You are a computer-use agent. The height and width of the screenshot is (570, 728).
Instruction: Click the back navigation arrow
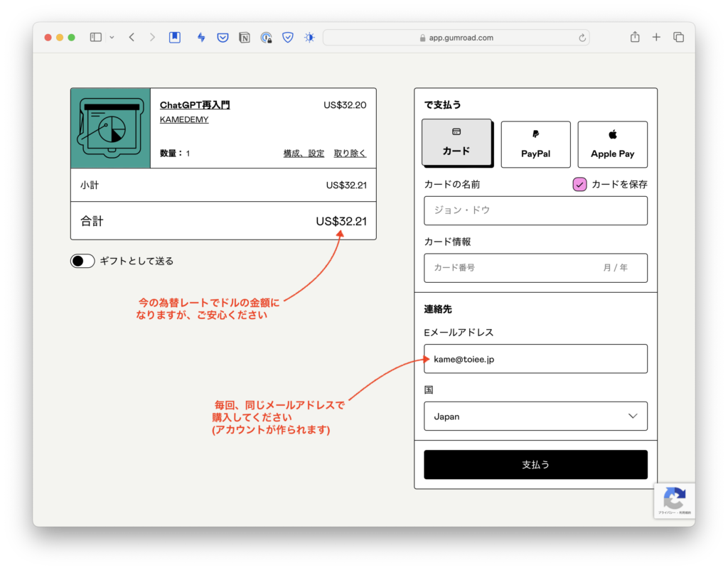pyautogui.click(x=132, y=38)
